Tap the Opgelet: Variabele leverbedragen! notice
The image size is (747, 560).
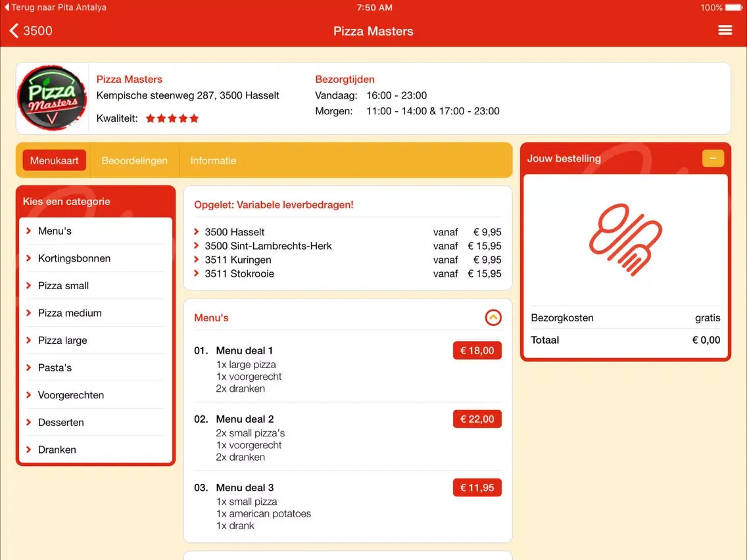pyautogui.click(x=274, y=205)
